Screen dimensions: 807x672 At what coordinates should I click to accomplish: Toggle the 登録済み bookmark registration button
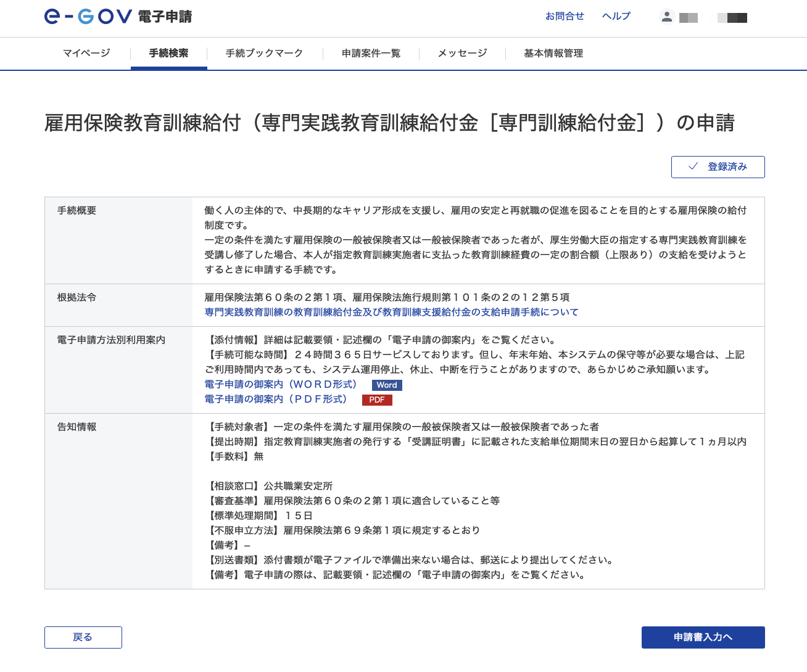tap(718, 166)
